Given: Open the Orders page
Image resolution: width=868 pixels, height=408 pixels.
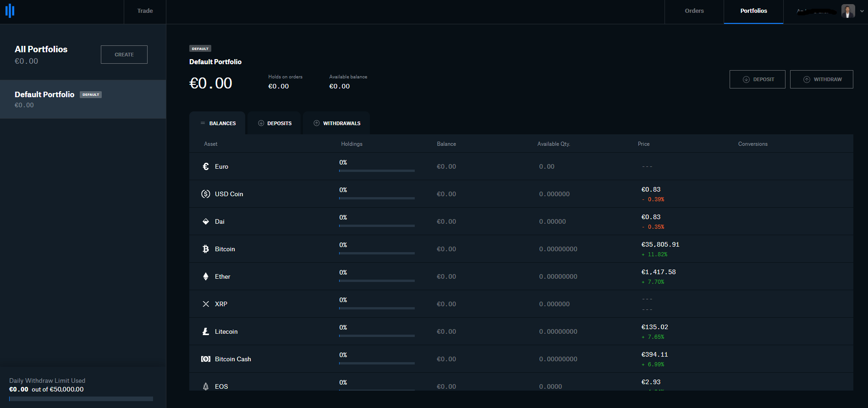Looking at the screenshot, I should (694, 11).
